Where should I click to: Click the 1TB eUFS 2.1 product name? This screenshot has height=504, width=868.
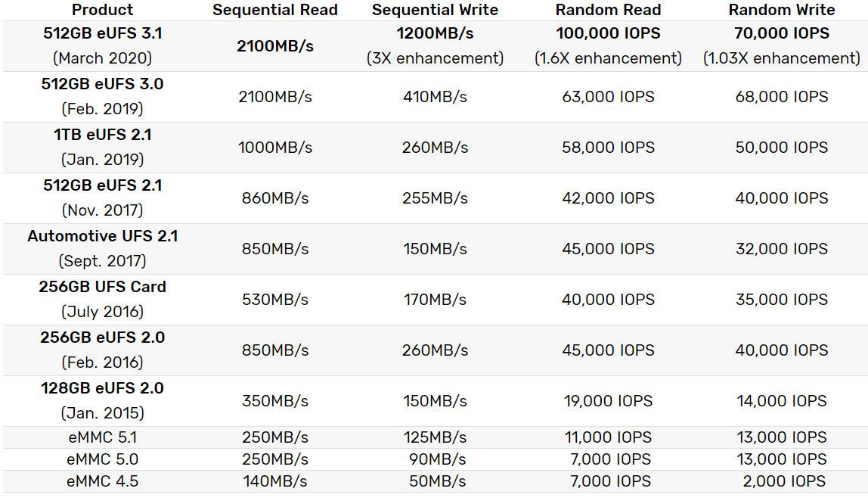click(x=102, y=135)
